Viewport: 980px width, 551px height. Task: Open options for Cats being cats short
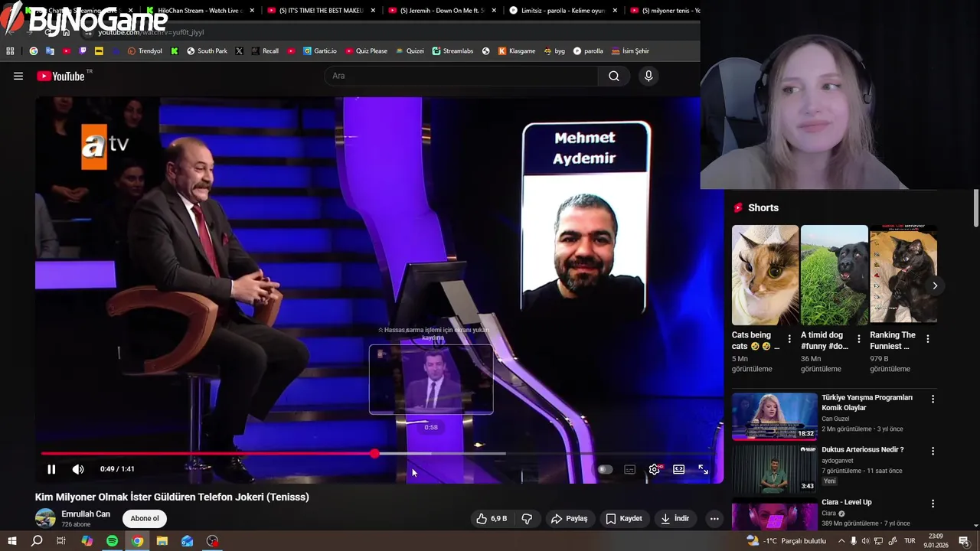click(x=789, y=338)
